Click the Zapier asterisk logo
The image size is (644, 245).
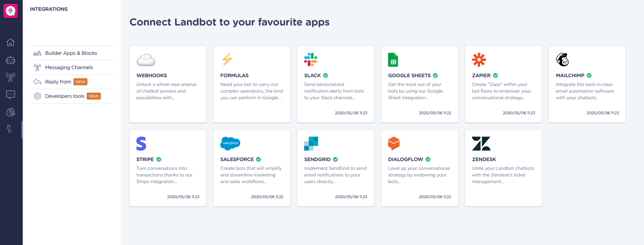point(479,60)
